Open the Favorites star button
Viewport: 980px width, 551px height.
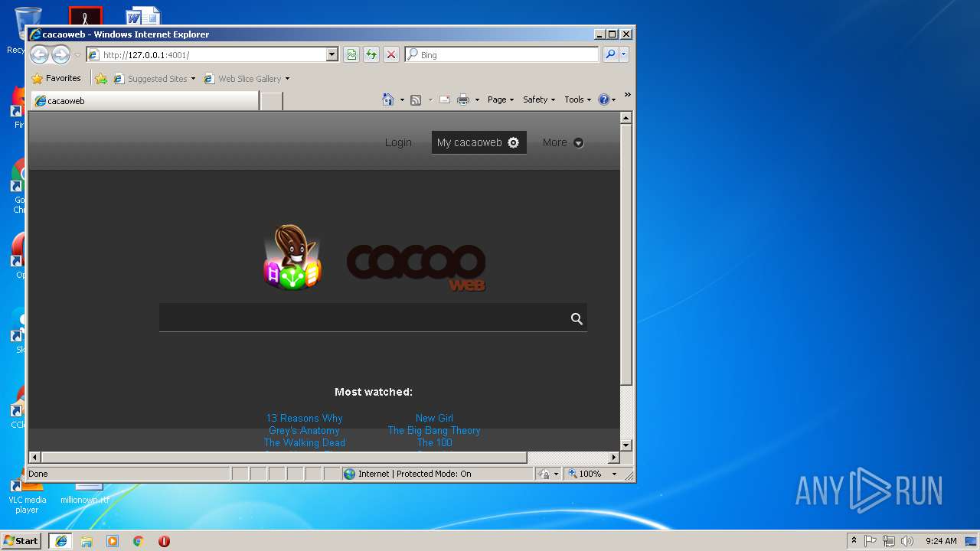56,78
